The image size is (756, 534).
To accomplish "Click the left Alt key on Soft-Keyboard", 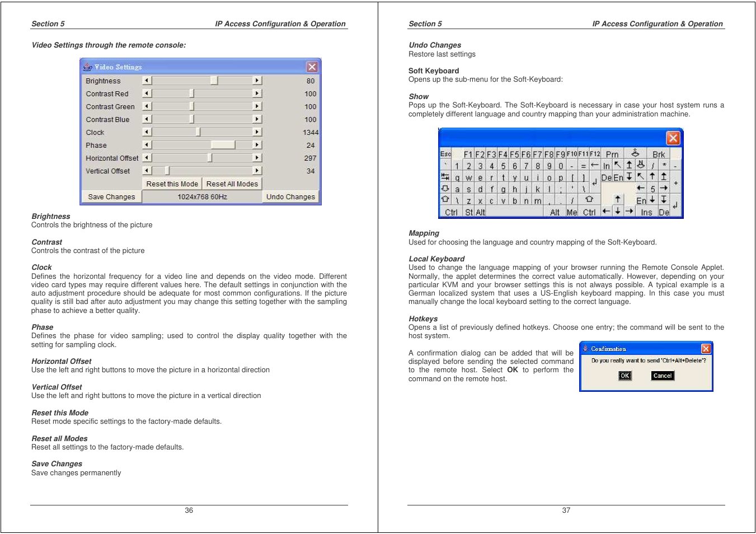I will point(480,211).
